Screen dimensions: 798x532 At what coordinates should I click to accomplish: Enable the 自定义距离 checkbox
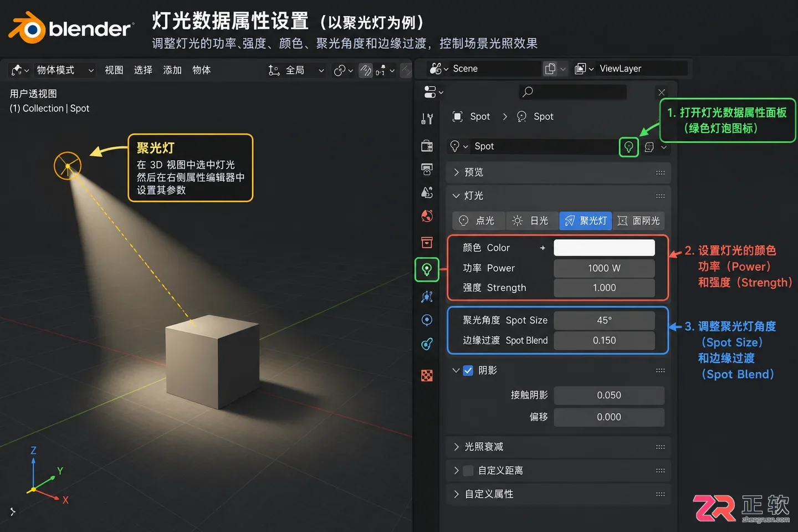pos(468,470)
